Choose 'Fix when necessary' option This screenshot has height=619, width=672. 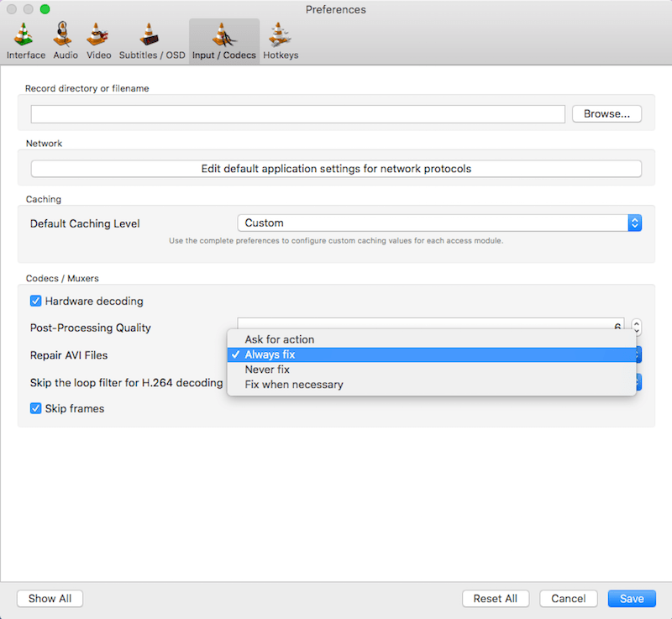pos(432,385)
